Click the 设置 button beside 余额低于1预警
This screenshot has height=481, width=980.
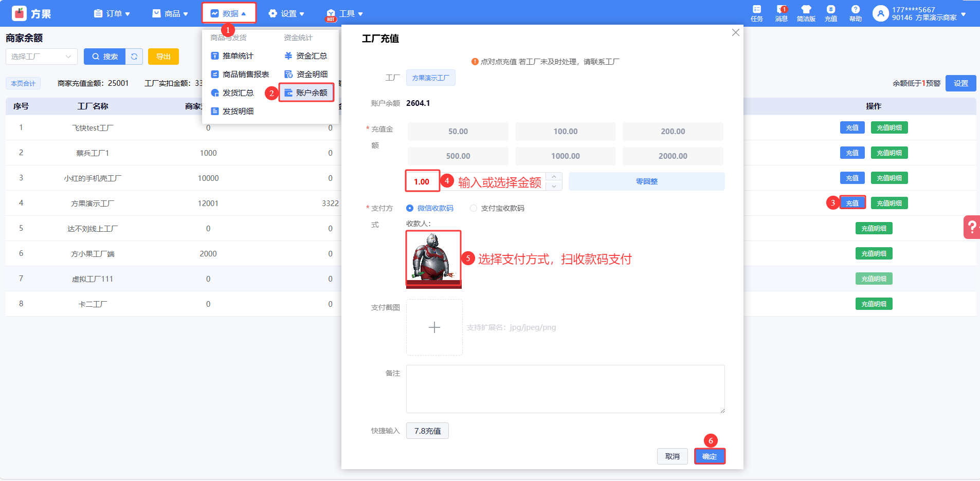click(x=961, y=83)
